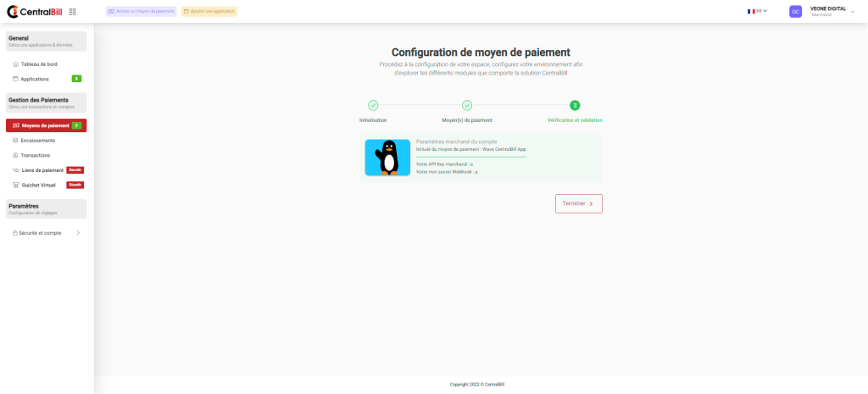Click the Guichet Virtuel shop icon
This screenshot has height=394, width=868.
pos(16,186)
